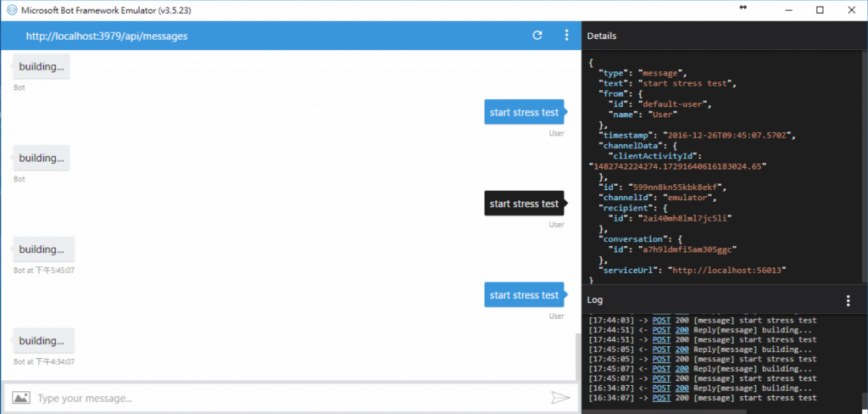Screen dimensions: 868x414
Task: Click the "name": "User" JSON line
Action: 643,115
